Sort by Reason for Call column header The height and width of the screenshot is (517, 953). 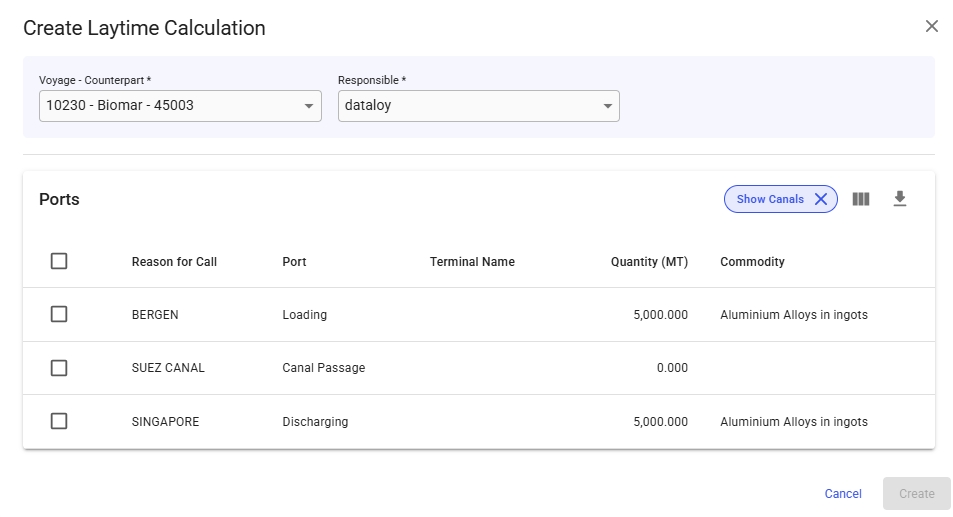pos(174,262)
